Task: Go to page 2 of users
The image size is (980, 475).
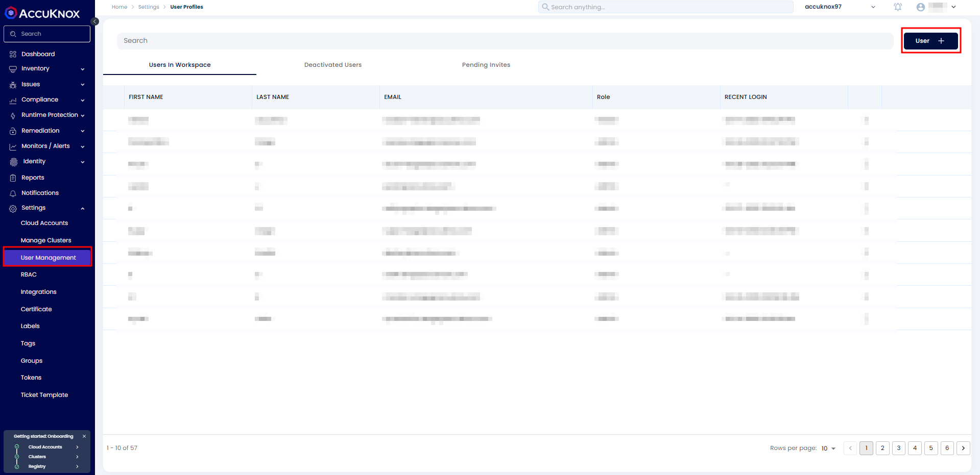Action: tap(882, 448)
